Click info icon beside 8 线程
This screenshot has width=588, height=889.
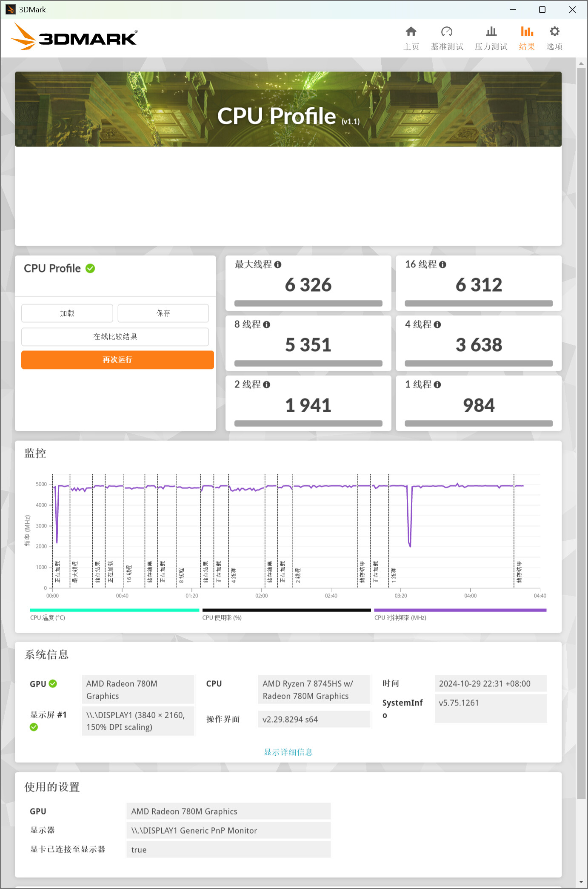click(x=267, y=325)
